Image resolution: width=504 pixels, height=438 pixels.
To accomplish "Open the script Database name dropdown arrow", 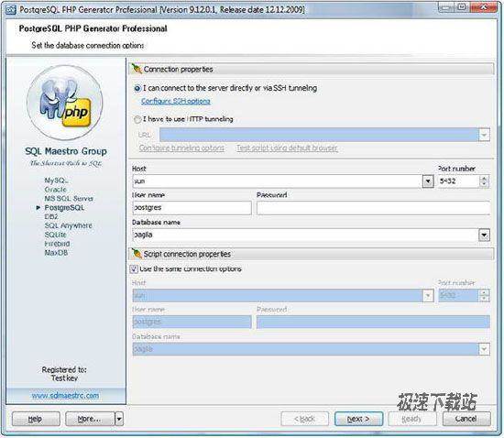I will click(484, 349).
